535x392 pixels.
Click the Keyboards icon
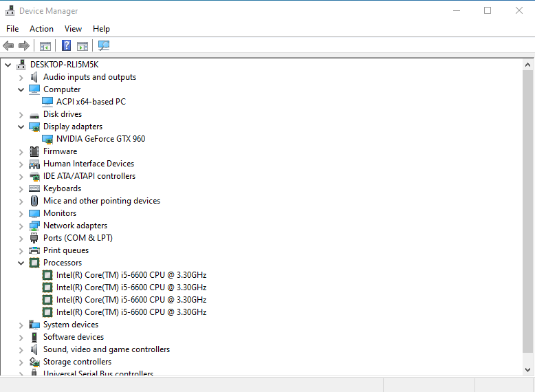[34, 188]
